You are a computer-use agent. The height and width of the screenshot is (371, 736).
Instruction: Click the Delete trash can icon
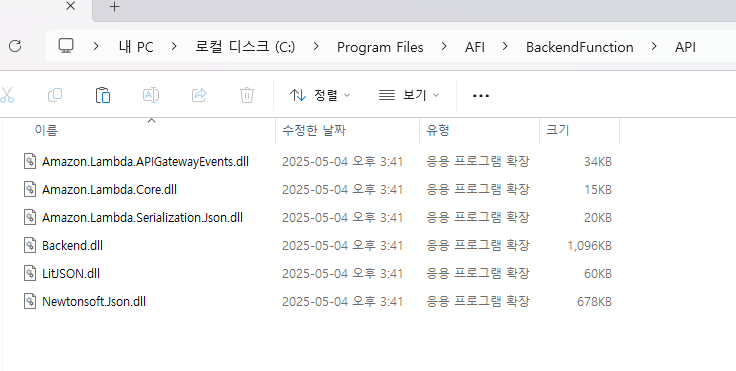[247, 95]
